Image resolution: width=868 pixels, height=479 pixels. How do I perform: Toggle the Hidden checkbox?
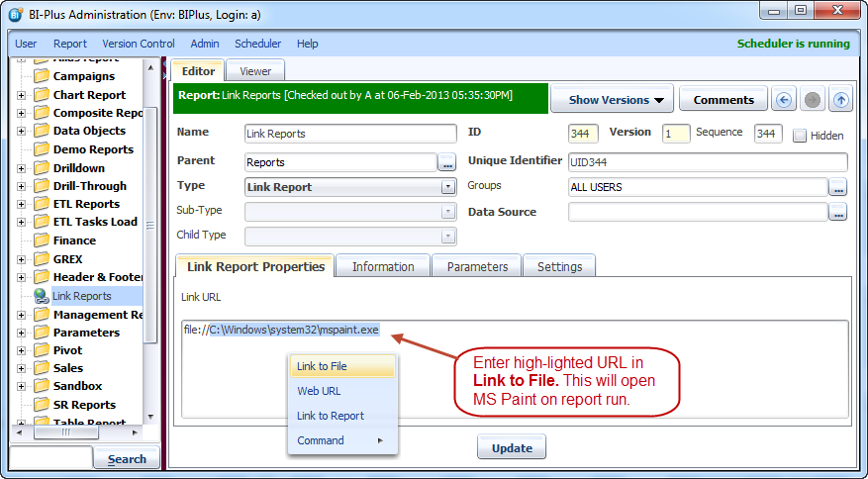click(x=800, y=136)
